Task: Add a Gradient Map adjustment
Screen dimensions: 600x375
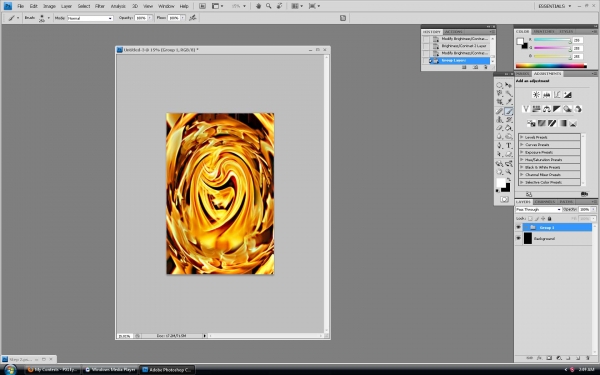Action: click(x=562, y=123)
